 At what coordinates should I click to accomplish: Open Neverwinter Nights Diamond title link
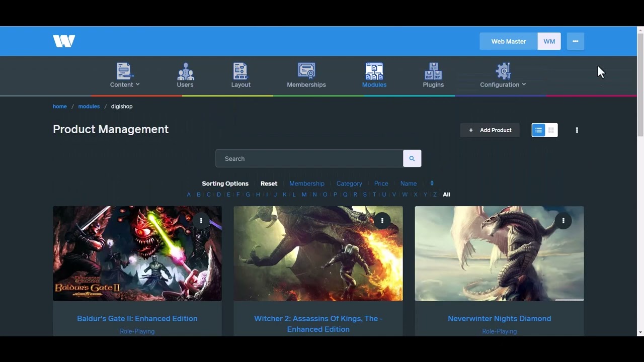coord(499,318)
